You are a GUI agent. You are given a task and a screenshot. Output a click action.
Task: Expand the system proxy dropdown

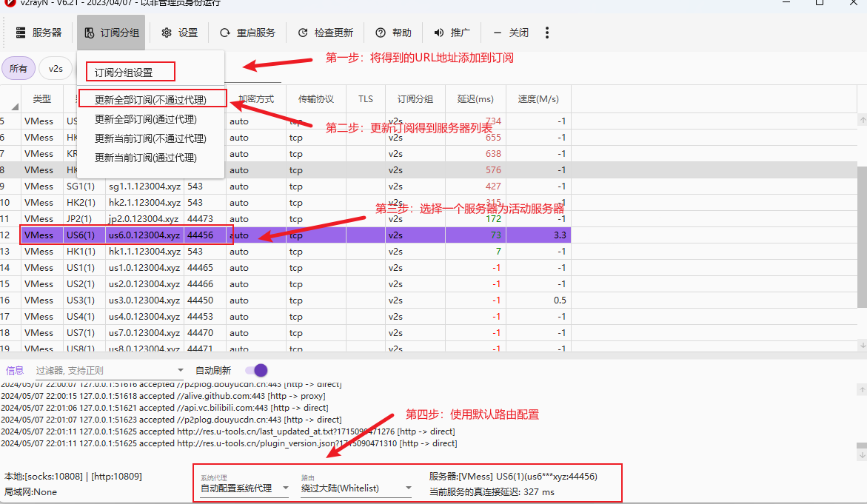[x=284, y=488]
